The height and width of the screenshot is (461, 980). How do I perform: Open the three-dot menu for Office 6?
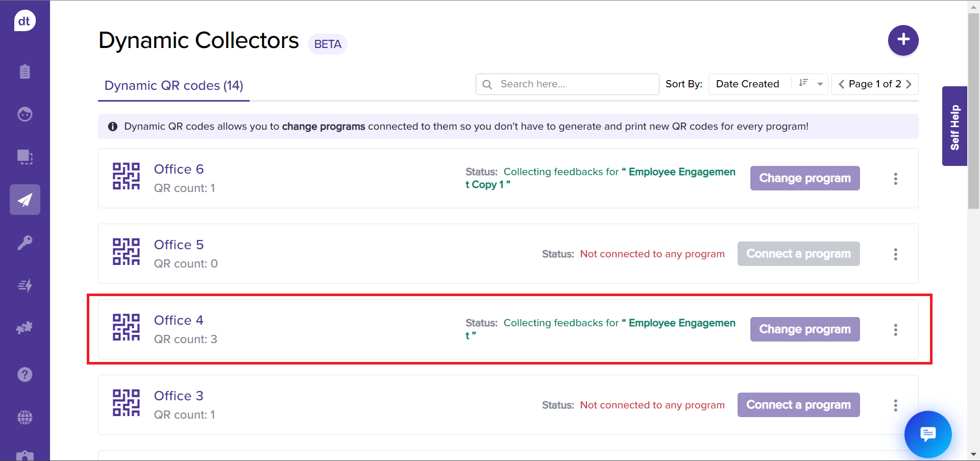coord(895,179)
